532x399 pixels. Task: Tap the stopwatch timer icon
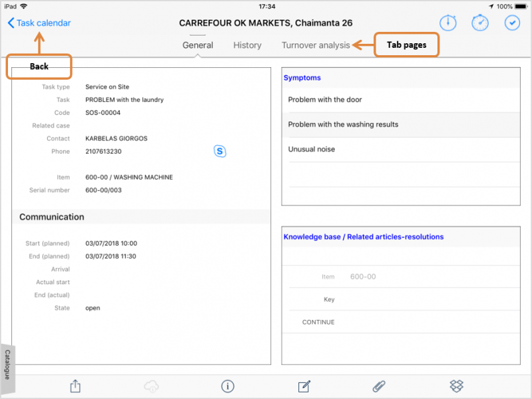click(x=480, y=23)
